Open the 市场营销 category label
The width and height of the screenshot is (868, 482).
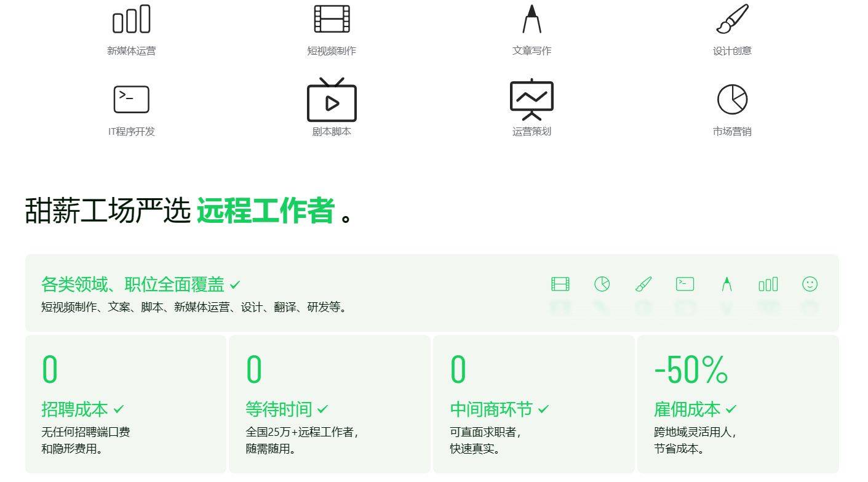732,132
